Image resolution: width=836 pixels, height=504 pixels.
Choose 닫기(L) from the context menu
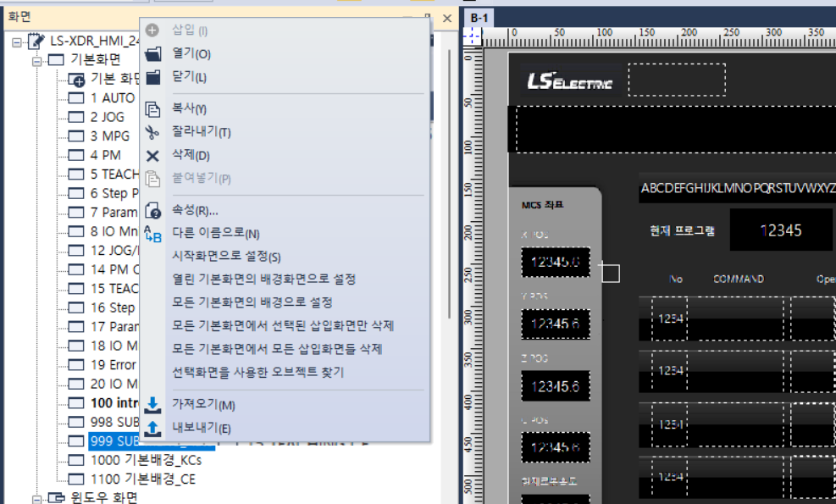(189, 77)
